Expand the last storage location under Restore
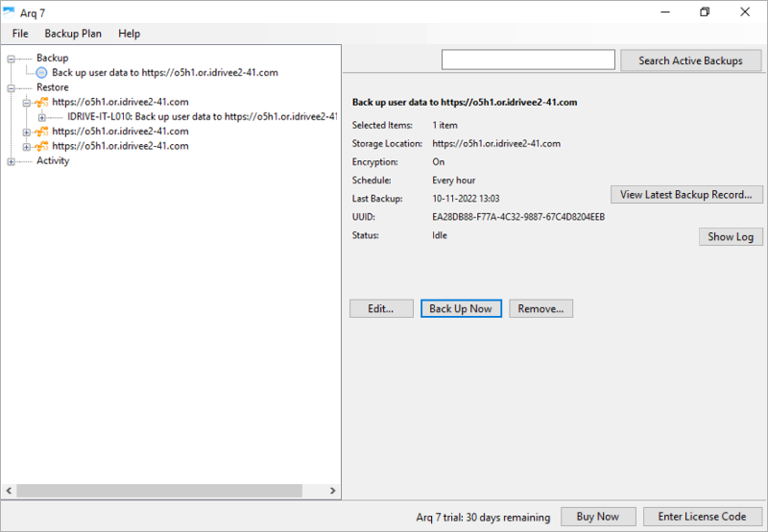768x532 pixels. [x=27, y=147]
